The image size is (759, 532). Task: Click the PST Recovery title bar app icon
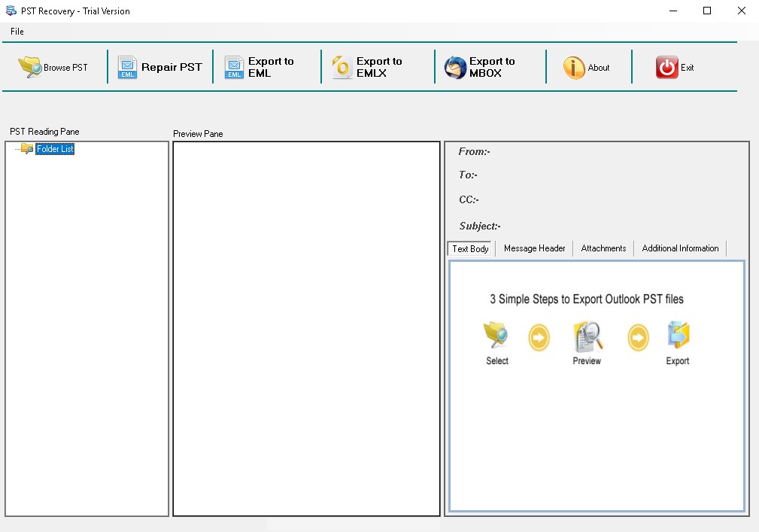click(x=11, y=11)
